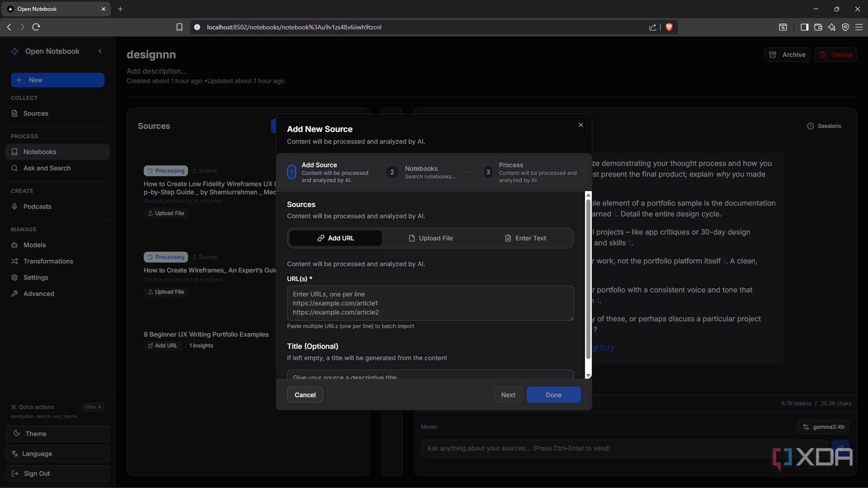Open Models management page
Viewport: 868px width, 488px height.
pyautogui.click(x=57, y=245)
